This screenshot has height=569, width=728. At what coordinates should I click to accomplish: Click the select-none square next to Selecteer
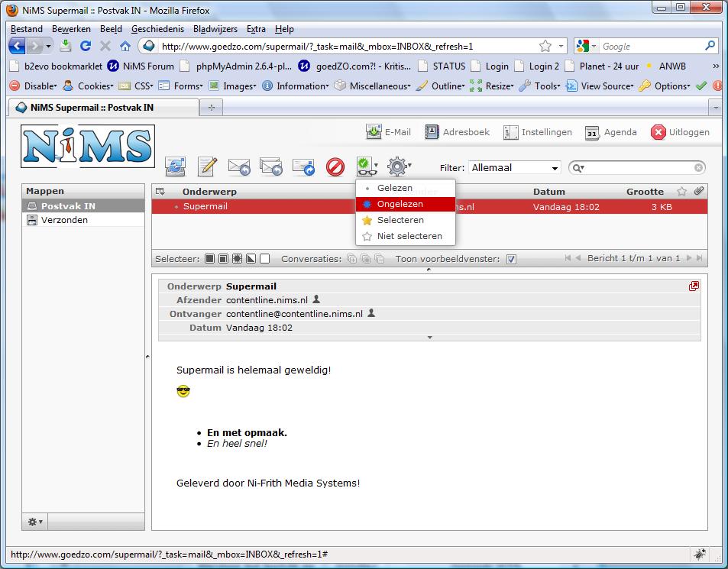265,259
